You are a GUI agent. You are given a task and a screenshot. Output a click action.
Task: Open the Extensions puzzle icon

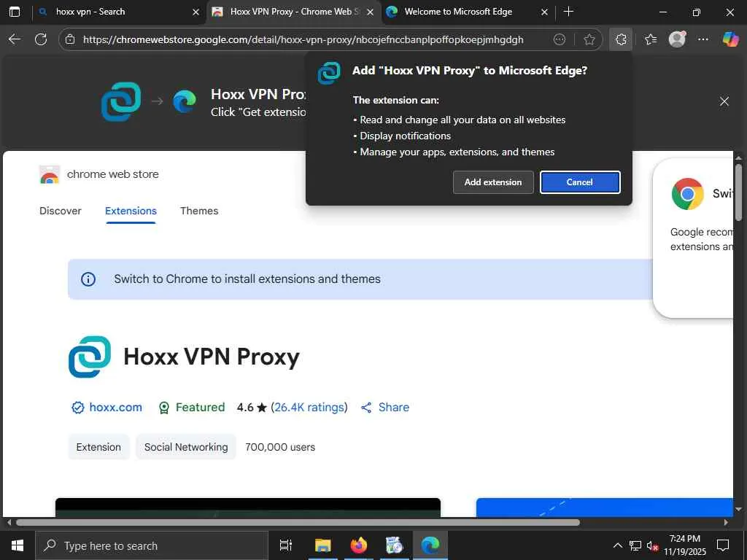pyautogui.click(x=621, y=39)
